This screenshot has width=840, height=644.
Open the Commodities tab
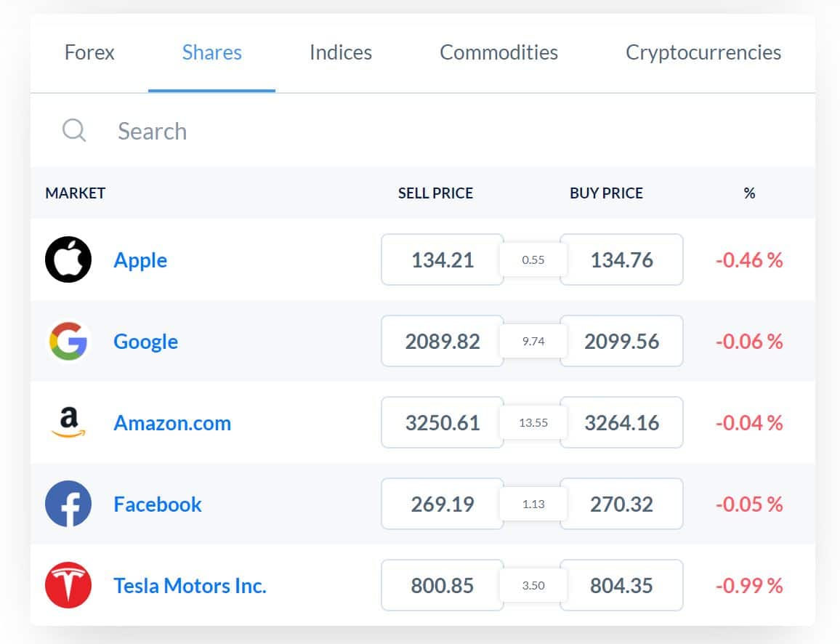(x=498, y=52)
